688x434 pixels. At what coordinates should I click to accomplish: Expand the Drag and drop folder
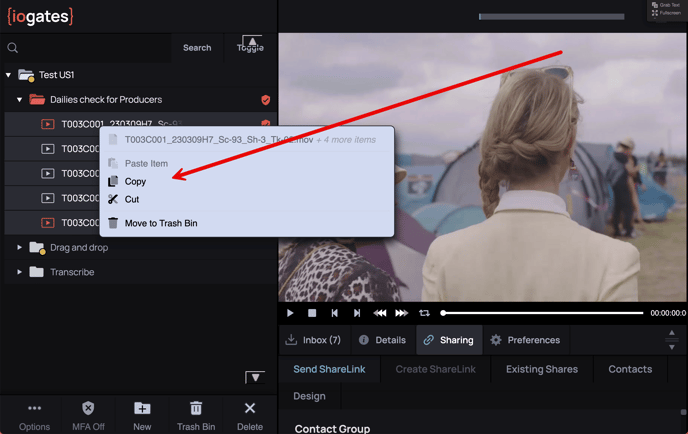point(19,247)
